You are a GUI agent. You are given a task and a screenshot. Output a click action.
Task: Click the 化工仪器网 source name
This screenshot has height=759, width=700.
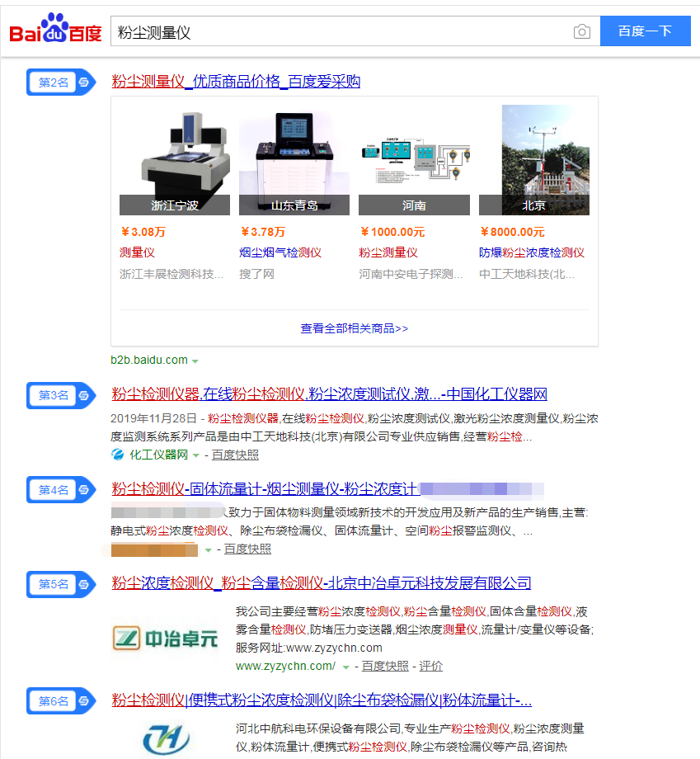tap(158, 455)
